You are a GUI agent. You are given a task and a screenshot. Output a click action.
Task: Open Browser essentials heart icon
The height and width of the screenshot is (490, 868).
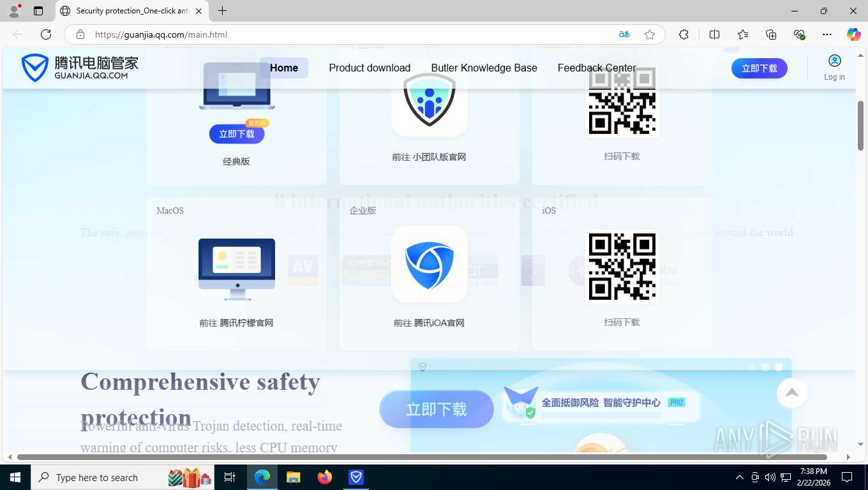click(799, 34)
